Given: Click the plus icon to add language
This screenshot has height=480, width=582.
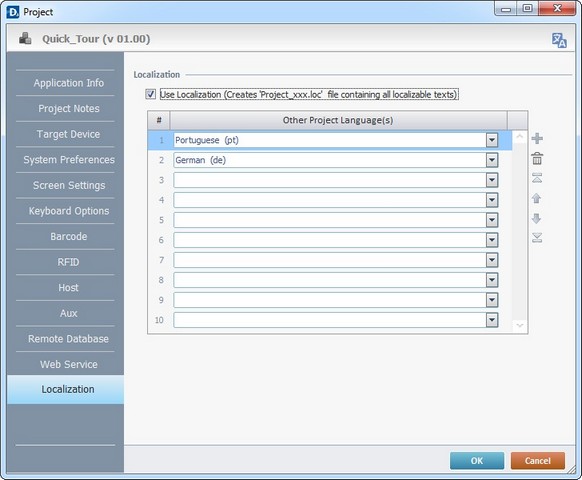Looking at the screenshot, I should point(537,138).
